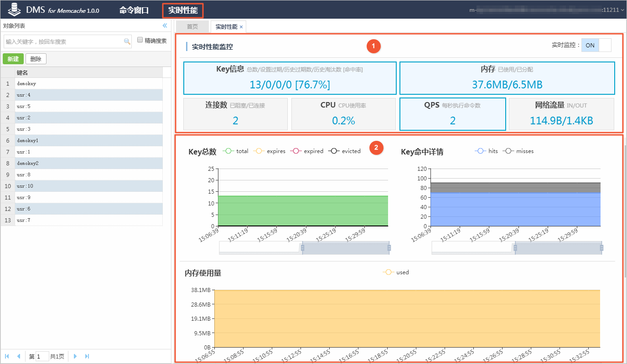627x364 pixels.
Task: Toggle the expires series legend marker
Action: point(259,151)
